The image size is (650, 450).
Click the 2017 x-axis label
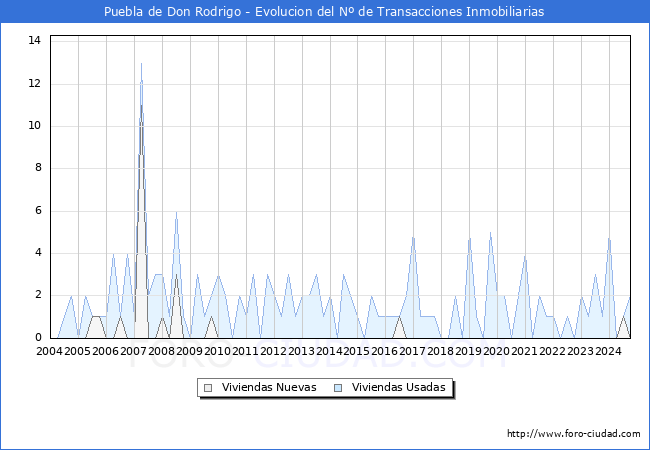412,351
